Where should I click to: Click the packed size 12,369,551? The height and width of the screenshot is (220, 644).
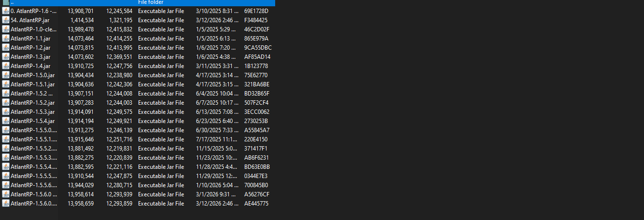click(x=119, y=56)
